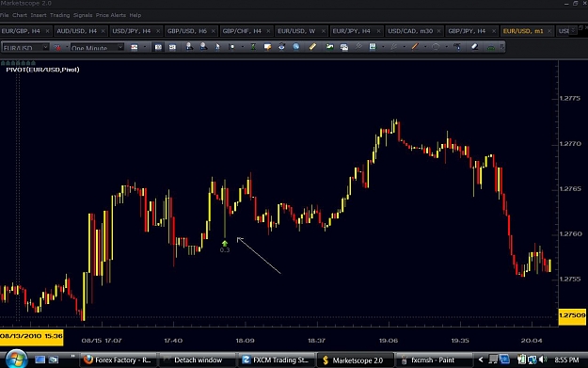
Task: Select the eraser tool in toolbar
Action: tap(474, 47)
